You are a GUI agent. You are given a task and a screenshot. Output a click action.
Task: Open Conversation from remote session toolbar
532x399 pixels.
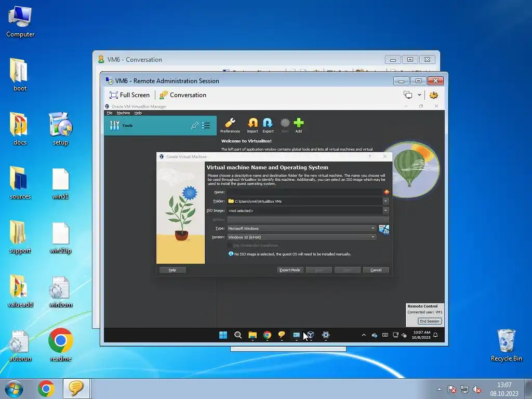pos(182,95)
